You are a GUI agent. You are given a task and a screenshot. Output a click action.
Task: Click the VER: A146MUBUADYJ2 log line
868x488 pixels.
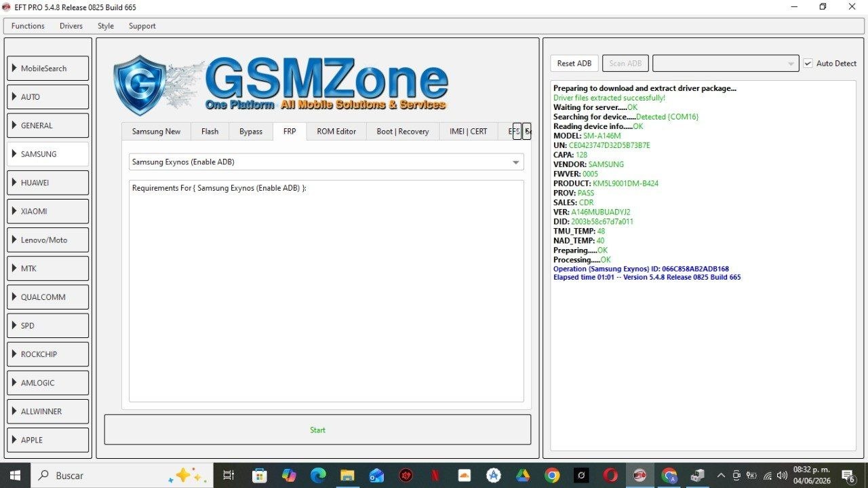[591, 212]
